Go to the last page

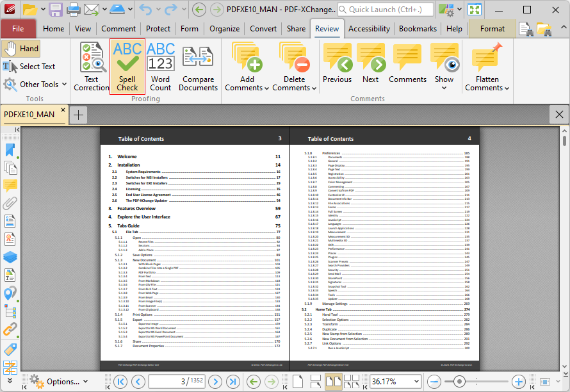point(233,382)
